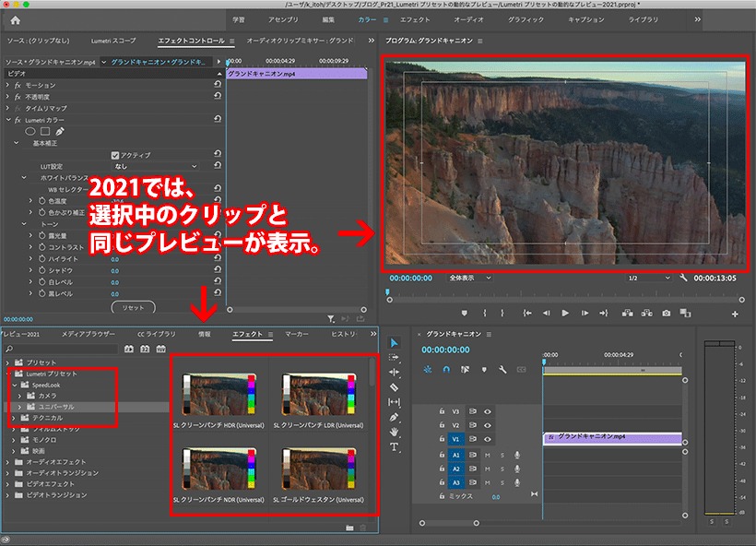Open the 1/2 playback resolution dropdown
756x546 pixels.
click(648, 278)
